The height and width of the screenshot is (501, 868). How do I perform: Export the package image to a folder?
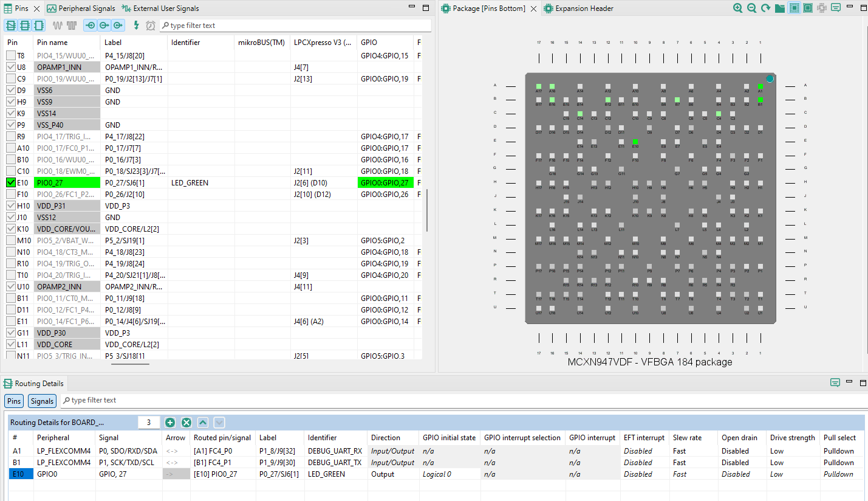click(x=780, y=8)
